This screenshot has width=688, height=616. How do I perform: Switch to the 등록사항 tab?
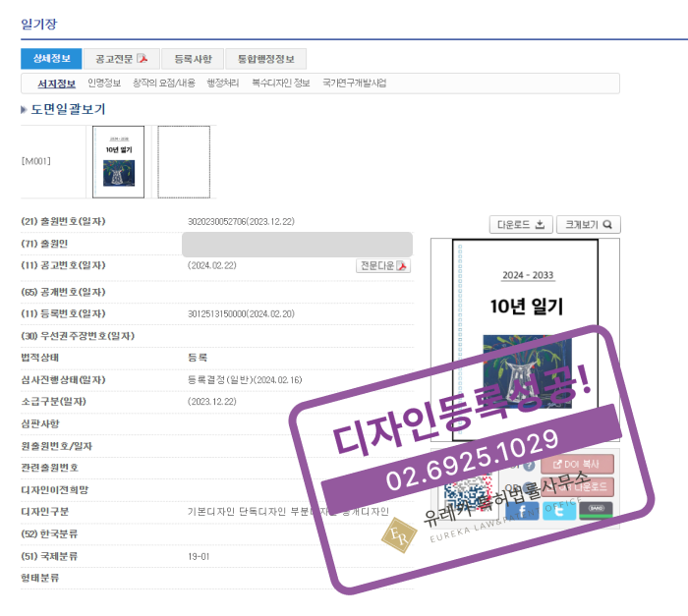(185, 59)
